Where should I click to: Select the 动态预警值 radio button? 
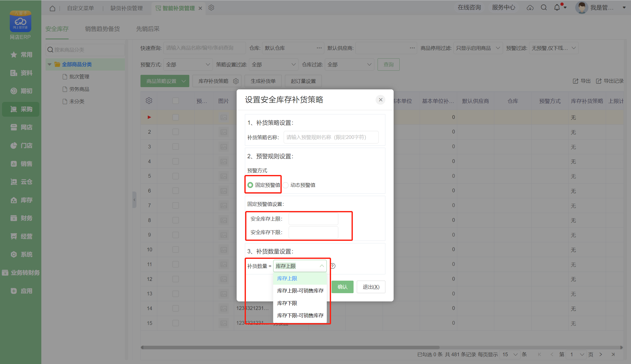286,185
